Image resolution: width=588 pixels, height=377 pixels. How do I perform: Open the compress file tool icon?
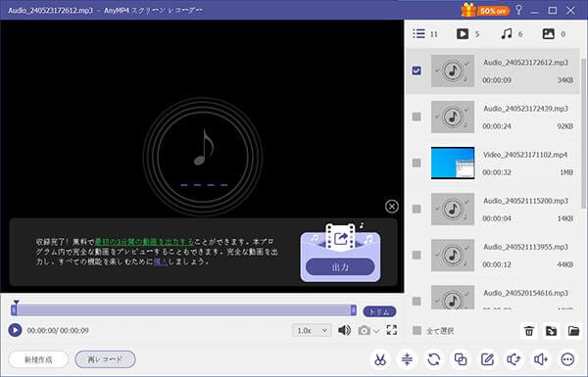pyautogui.click(x=407, y=359)
